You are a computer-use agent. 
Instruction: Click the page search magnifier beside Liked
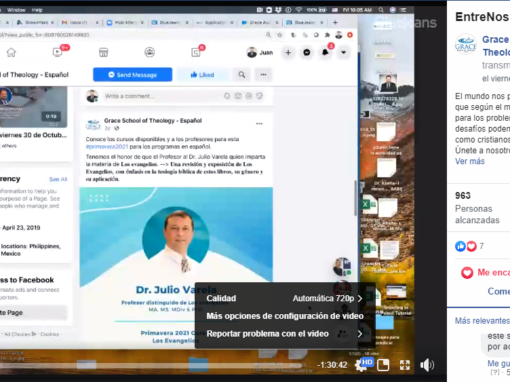242,75
